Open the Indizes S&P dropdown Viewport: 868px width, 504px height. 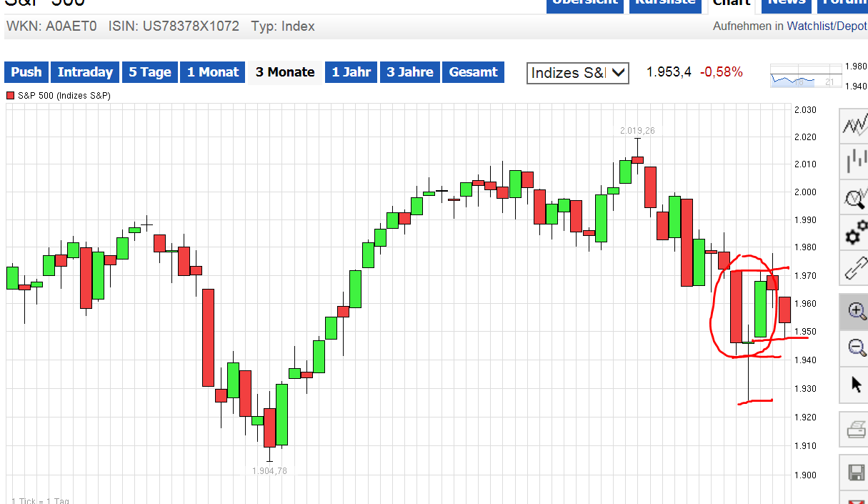click(578, 73)
